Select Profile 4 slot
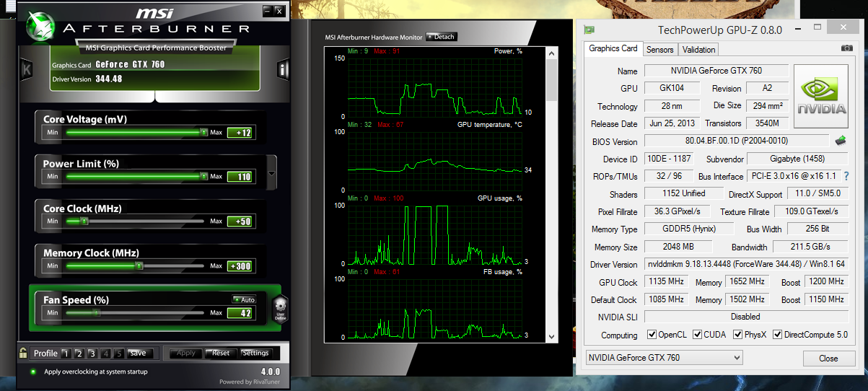The height and width of the screenshot is (391, 868). pyautogui.click(x=106, y=353)
